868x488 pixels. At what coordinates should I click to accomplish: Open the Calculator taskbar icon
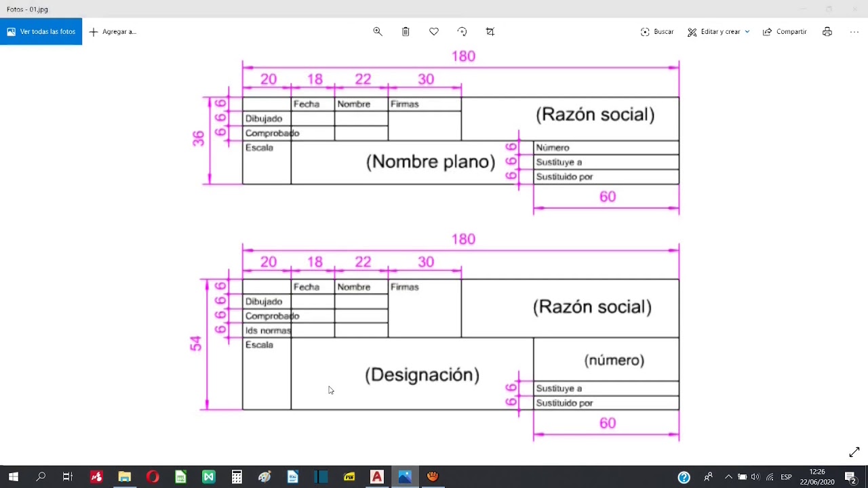point(237,477)
